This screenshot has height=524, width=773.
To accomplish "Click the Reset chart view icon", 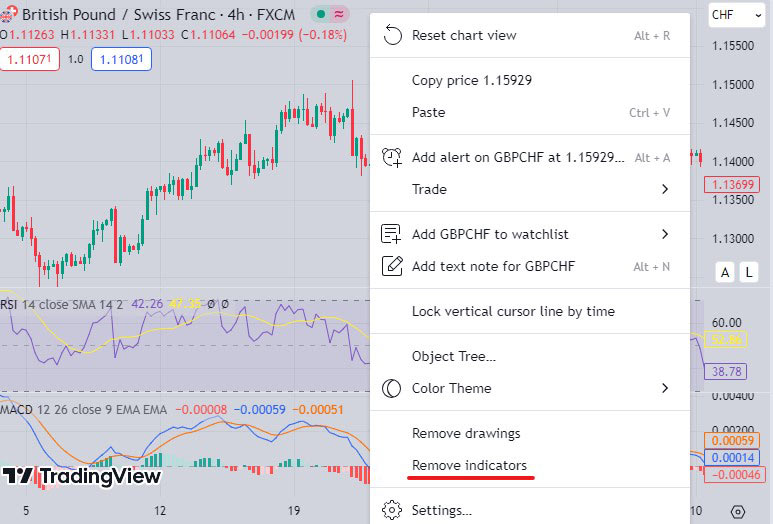I will tap(392, 35).
